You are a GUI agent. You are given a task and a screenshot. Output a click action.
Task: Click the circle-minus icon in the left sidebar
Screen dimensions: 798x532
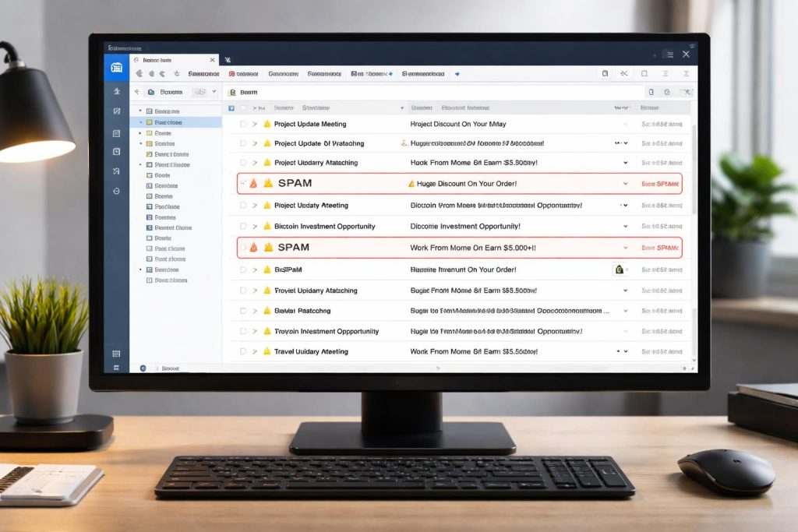pyautogui.click(x=117, y=192)
